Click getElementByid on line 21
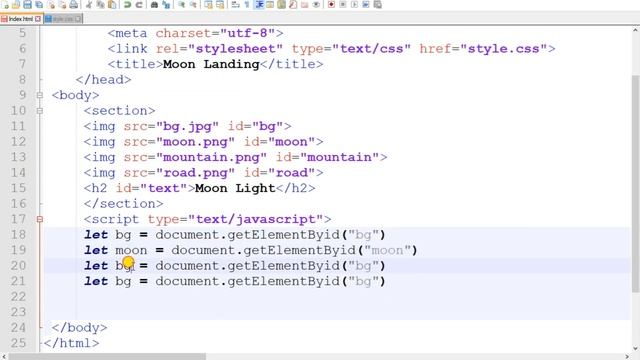The height and width of the screenshot is (360, 640). [283, 281]
